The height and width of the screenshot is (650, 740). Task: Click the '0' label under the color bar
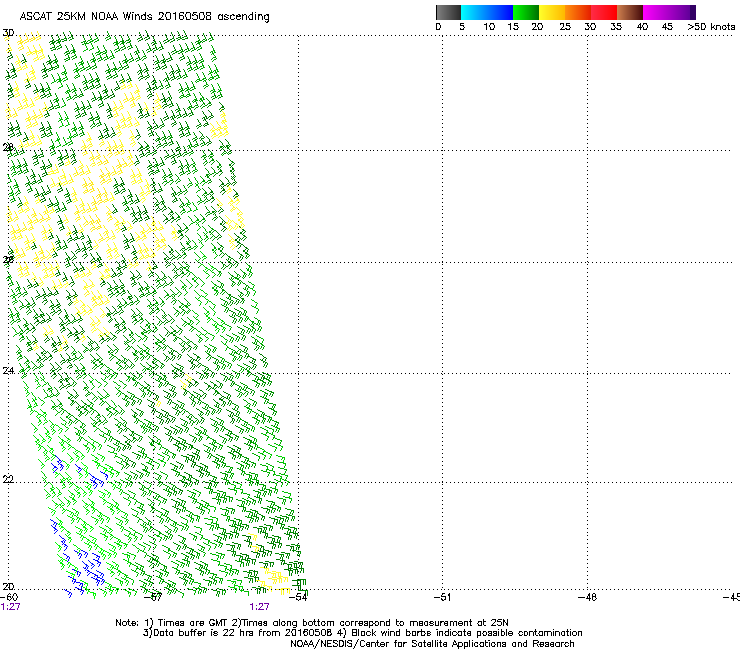point(438,27)
